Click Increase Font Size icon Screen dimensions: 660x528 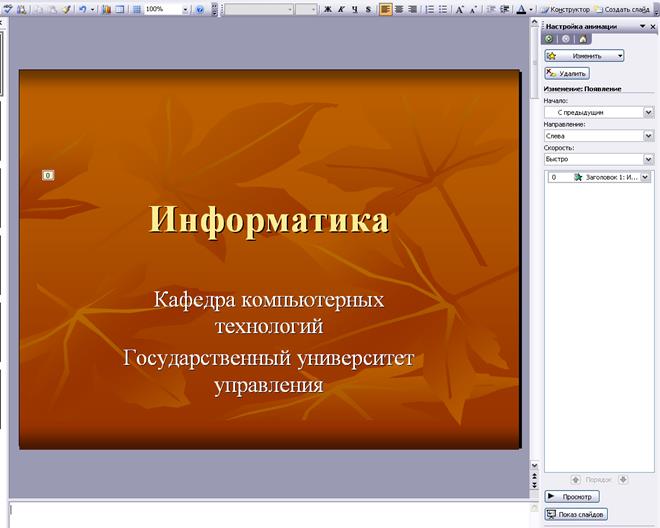(x=460, y=9)
